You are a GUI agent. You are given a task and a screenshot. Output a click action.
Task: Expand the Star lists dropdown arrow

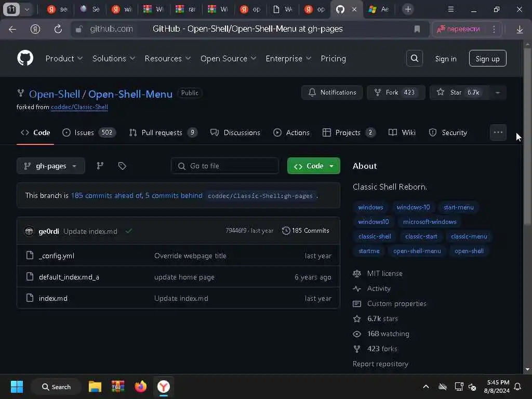pyautogui.click(x=498, y=92)
